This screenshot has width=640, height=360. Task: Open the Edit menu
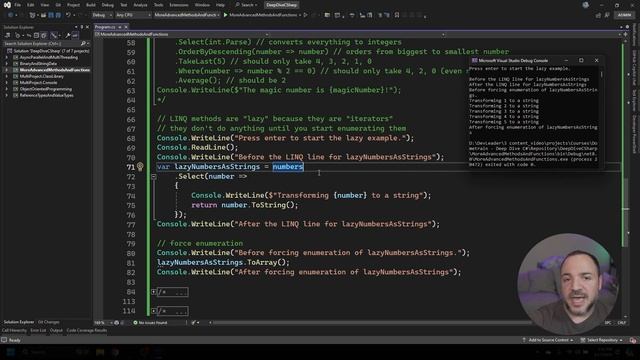pos(31,5)
